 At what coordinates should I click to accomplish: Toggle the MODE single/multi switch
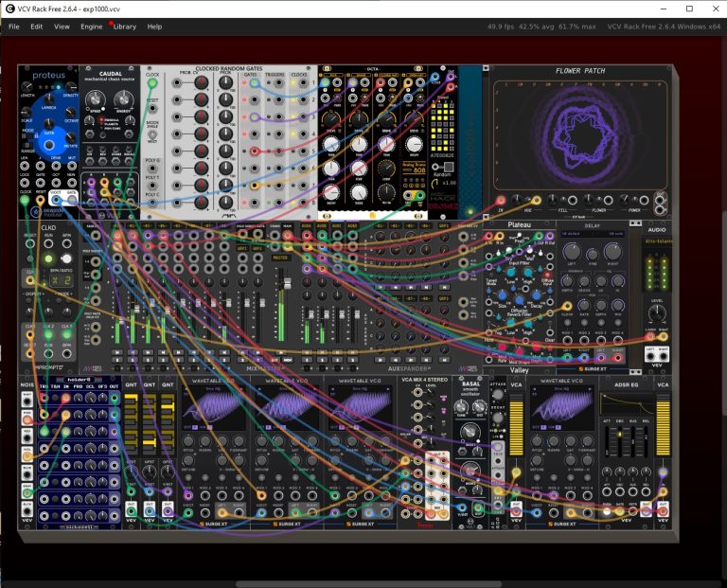coord(152,135)
